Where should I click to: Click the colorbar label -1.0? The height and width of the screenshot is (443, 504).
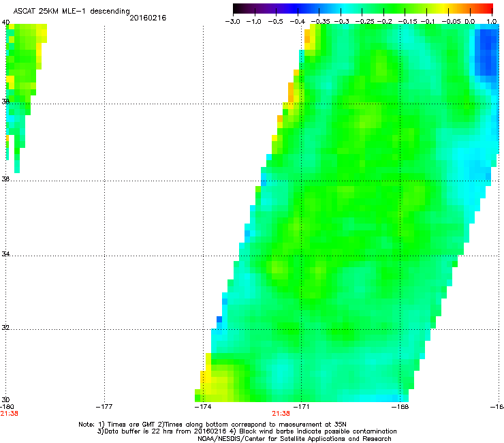click(x=254, y=22)
